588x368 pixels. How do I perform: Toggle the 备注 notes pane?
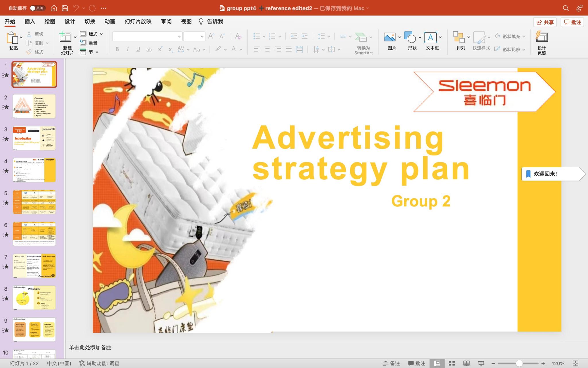coord(392,363)
